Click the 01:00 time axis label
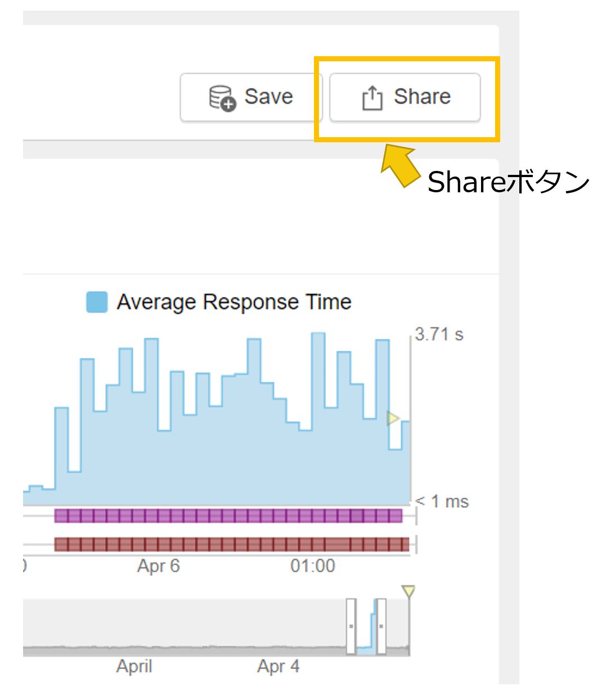Image resolution: width=611 pixels, height=700 pixels. click(313, 566)
